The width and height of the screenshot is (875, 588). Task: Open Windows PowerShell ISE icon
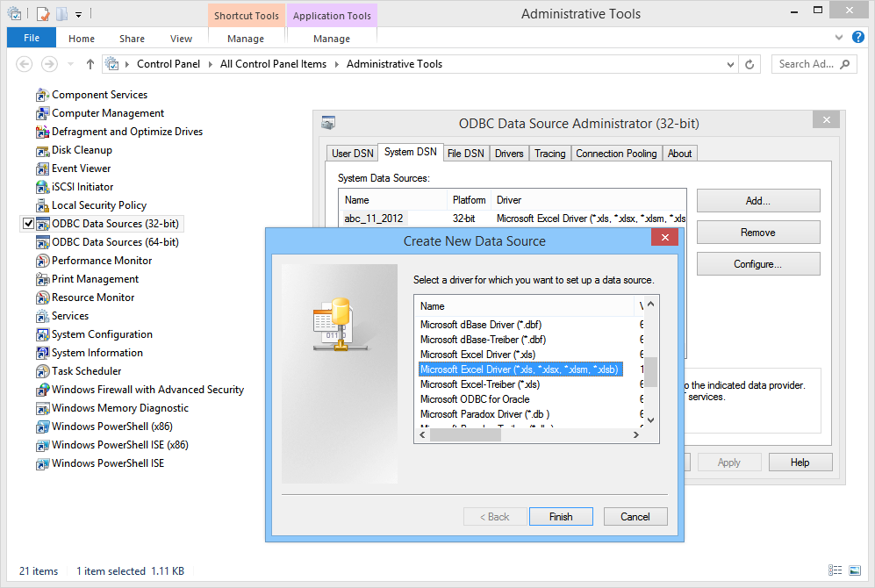click(42, 463)
